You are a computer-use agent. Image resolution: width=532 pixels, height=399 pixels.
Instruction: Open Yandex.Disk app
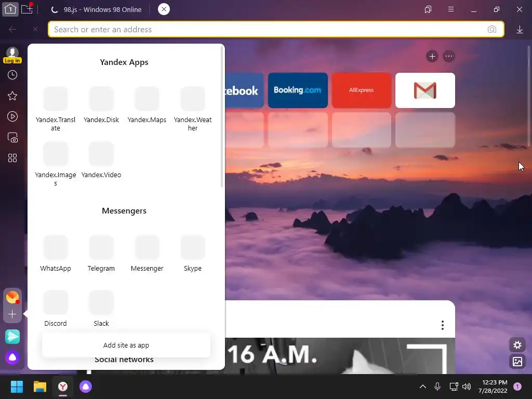(x=101, y=105)
